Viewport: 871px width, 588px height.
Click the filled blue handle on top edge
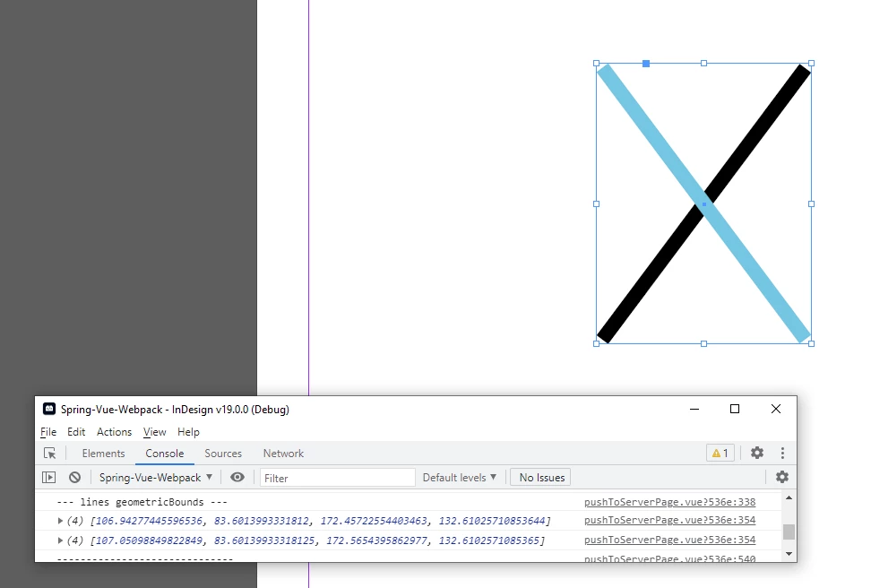click(x=646, y=64)
